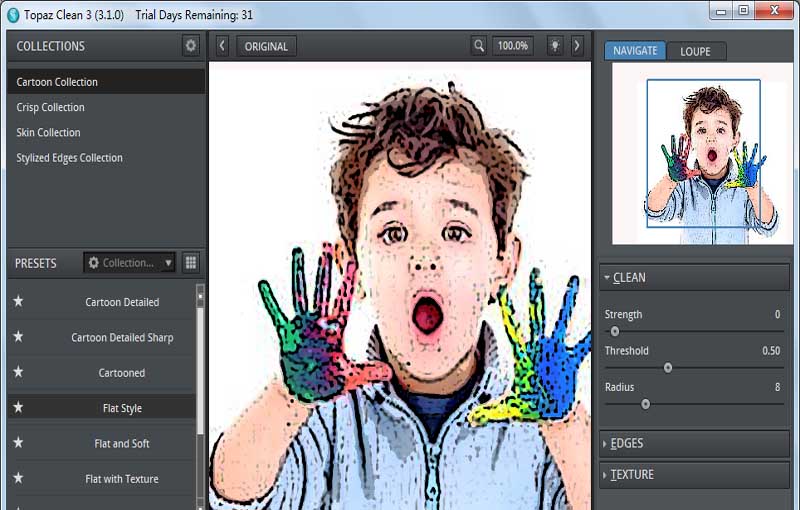Click the Threshold value 0.50

[x=771, y=351]
